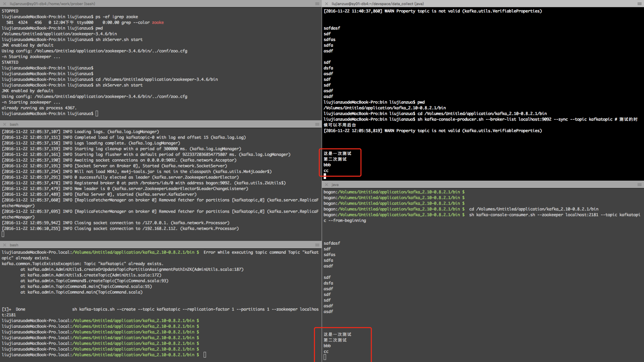Click the 'STOPPED' line in the top-left pane
Image resolution: width=644 pixels, height=362 pixels.
coord(10,11)
